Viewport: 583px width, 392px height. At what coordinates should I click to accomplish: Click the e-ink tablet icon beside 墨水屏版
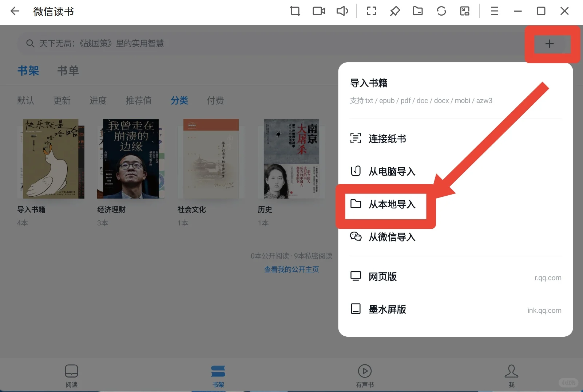pos(356,309)
